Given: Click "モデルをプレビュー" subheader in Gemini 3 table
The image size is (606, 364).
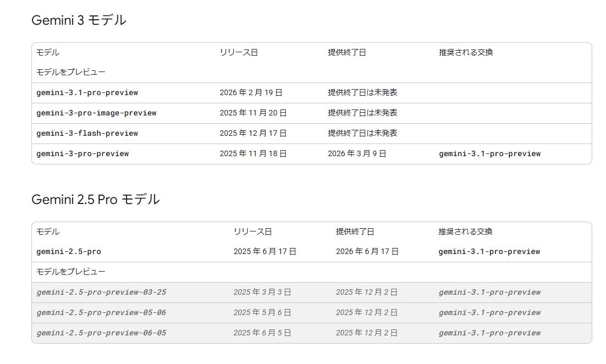Looking at the screenshot, I should coord(71,72).
